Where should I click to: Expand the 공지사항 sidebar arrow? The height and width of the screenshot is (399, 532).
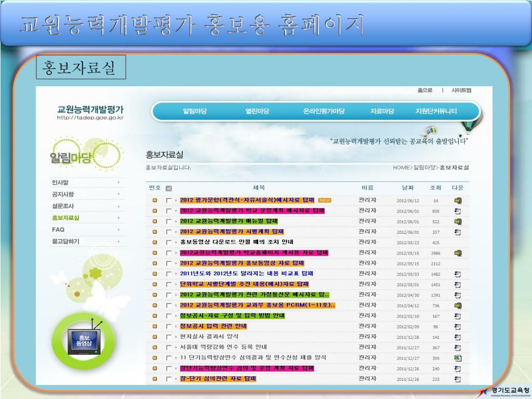pos(118,194)
